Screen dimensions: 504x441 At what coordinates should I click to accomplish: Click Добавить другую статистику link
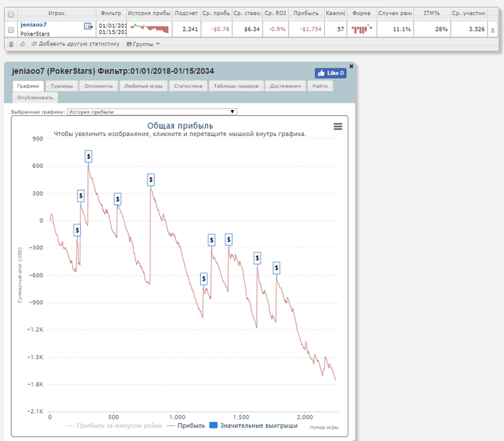coord(76,44)
